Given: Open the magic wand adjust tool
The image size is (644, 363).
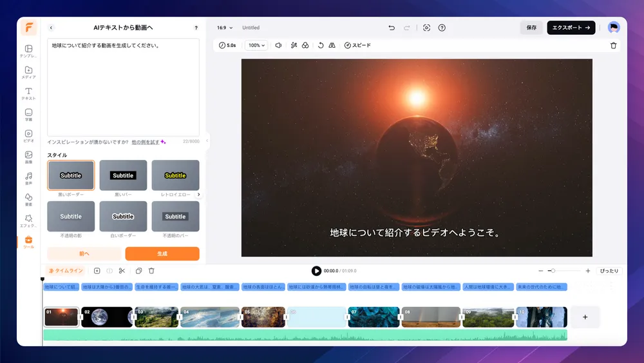Looking at the screenshot, I should click(294, 45).
